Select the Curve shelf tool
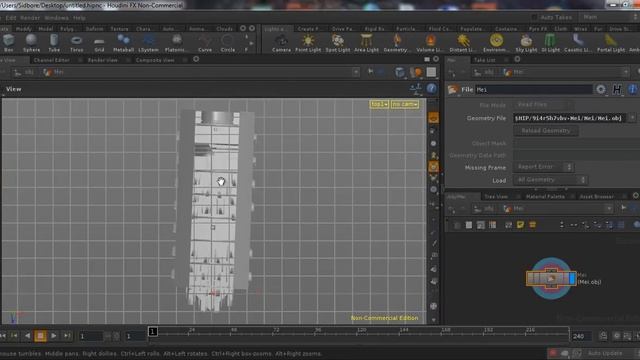The image size is (640, 360). pos(205,43)
